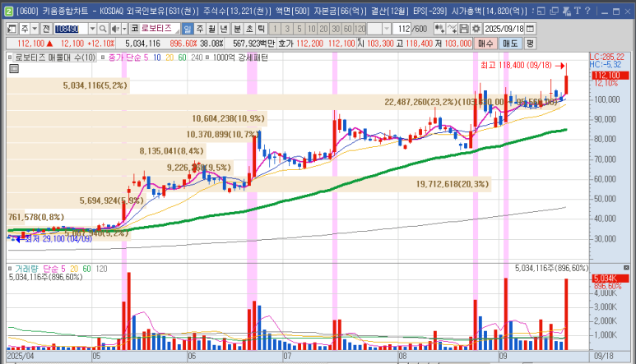Click the current price tag 112,100
The width and height of the screenshot is (636, 364).
pos(610,76)
